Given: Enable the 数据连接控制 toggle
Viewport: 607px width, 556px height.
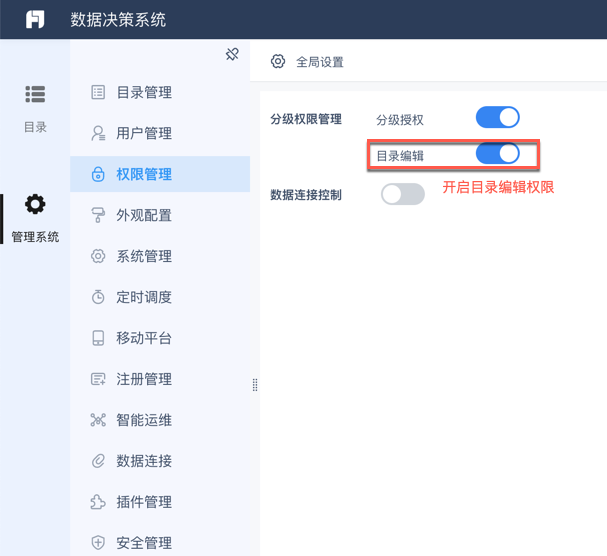Looking at the screenshot, I should pos(403,194).
